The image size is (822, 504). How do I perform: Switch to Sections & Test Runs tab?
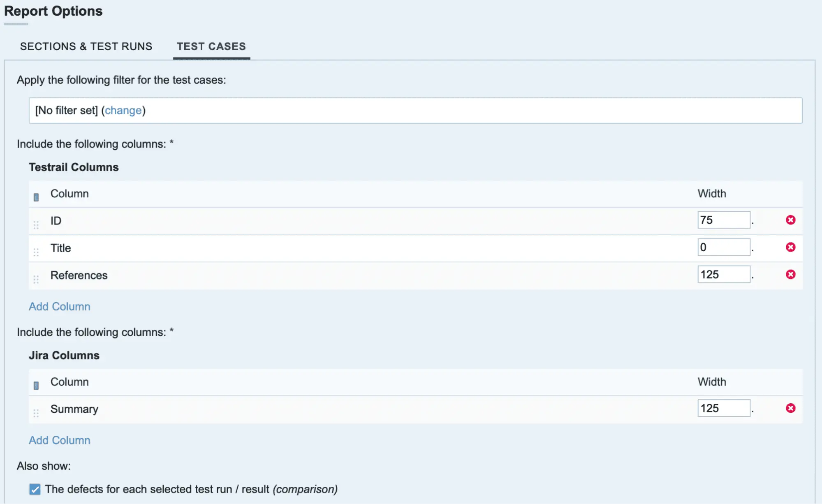tap(86, 46)
